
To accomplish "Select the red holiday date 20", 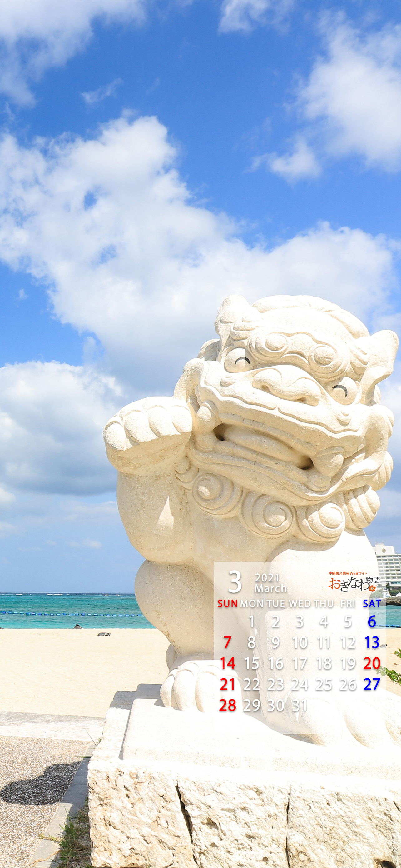I will click(x=372, y=663).
